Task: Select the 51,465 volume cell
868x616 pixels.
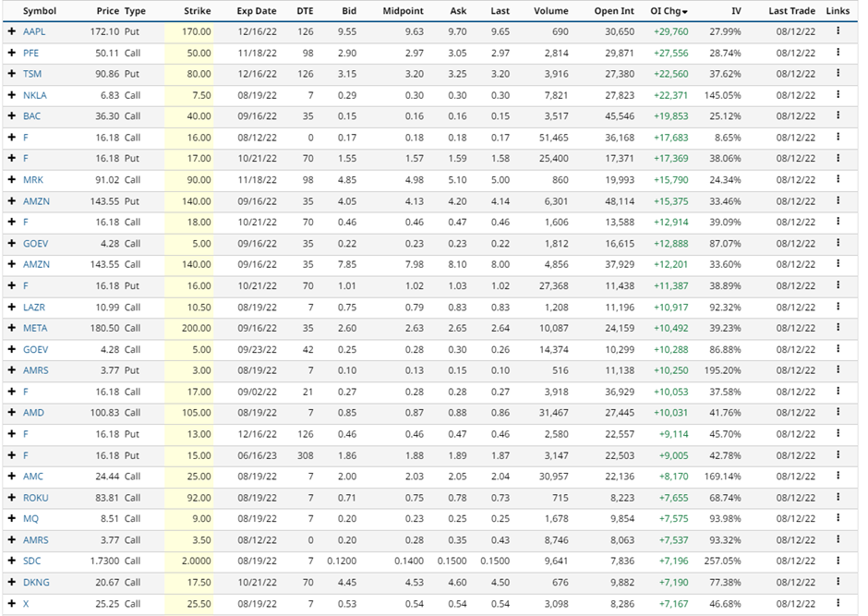Action: pyautogui.click(x=553, y=138)
